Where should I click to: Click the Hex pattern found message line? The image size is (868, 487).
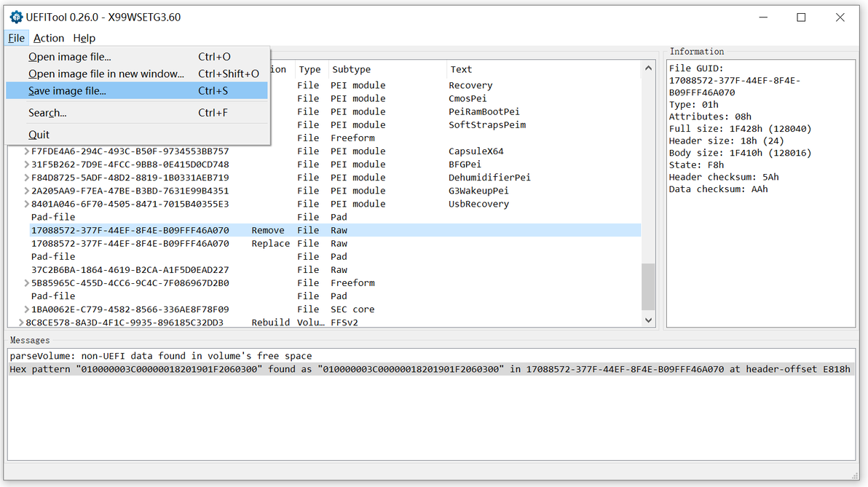click(430, 369)
